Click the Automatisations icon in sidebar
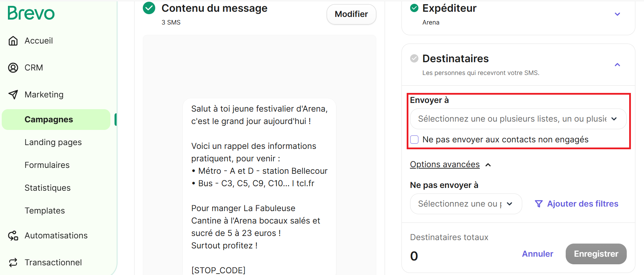The width and height of the screenshot is (644, 275). (13, 236)
